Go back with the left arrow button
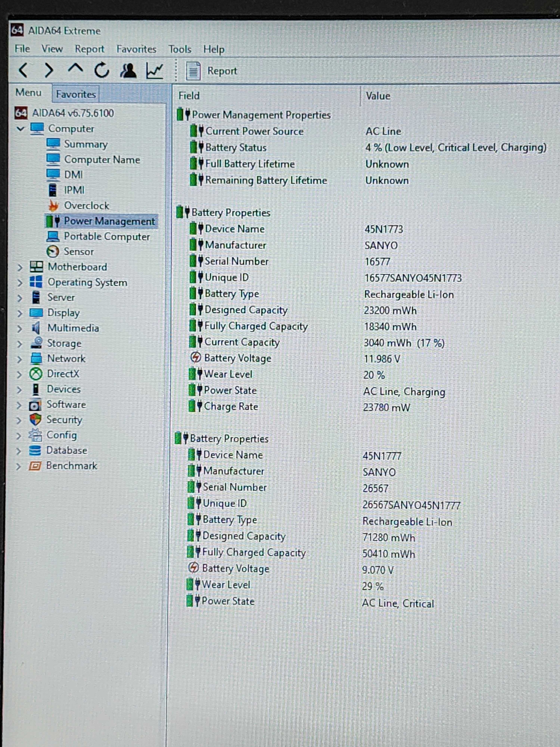The image size is (560, 747). (23, 71)
